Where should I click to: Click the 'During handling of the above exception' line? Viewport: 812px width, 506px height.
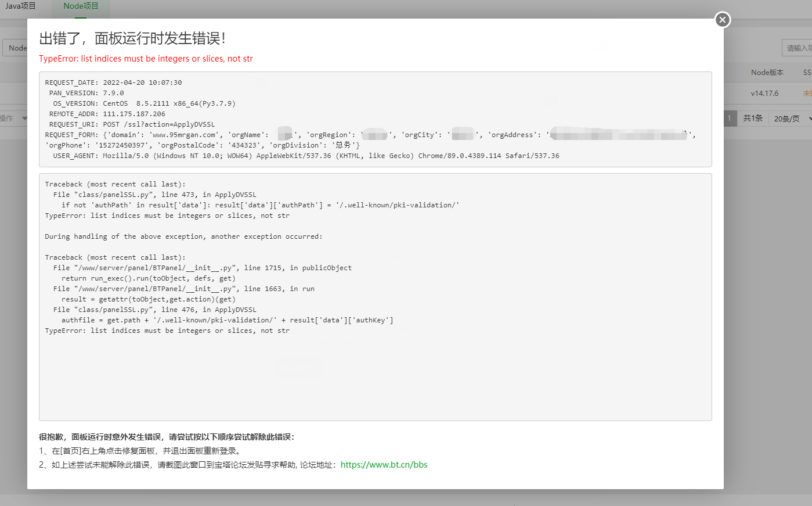point(183,236)
